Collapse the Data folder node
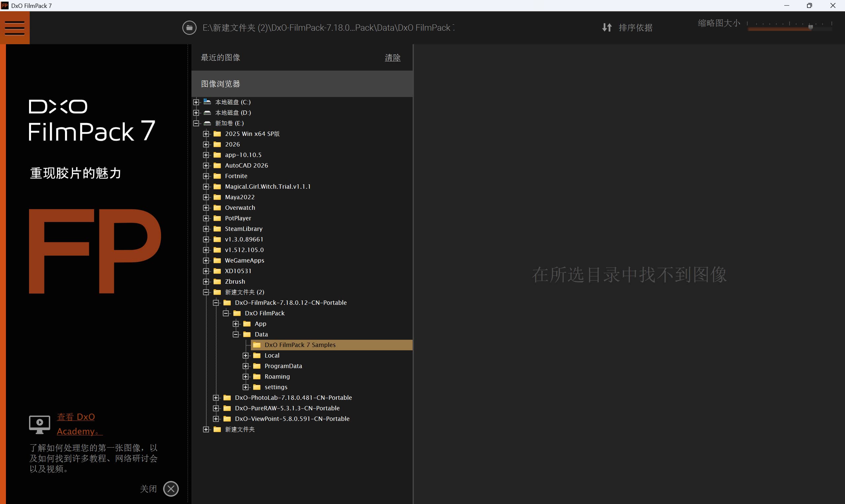Screen dimensions: 845x504 pos(236,334)
